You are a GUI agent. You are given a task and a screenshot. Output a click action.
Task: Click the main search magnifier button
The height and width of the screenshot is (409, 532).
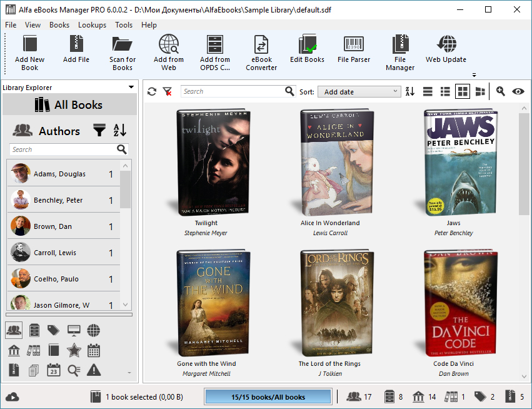coord(289,91)
